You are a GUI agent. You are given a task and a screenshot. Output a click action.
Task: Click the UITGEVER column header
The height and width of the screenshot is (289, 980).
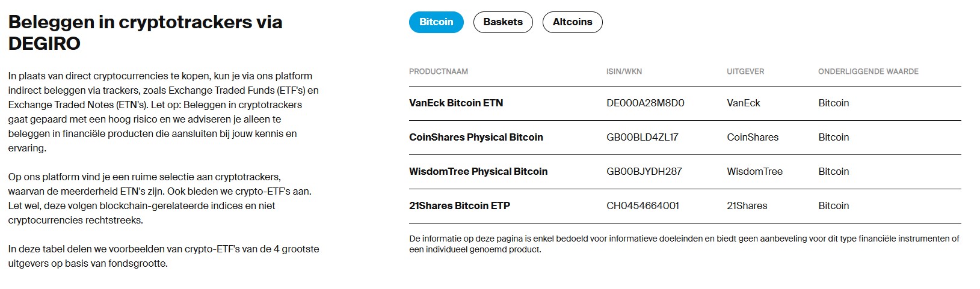pos(745,71)
